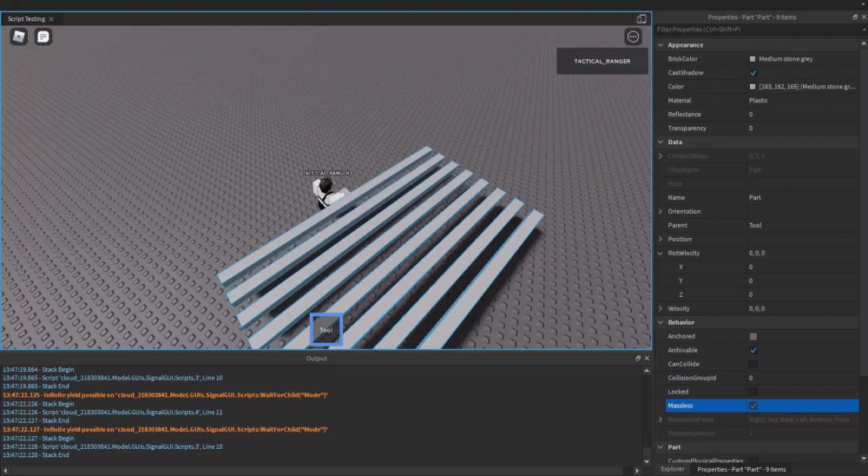This screenshot has height=476, width=868.
Task: Expand the Orientation property
Action: click(x=661, y=211)
